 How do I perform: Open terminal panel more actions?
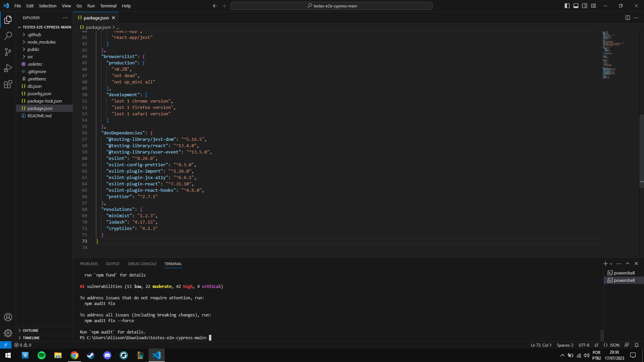619,264
